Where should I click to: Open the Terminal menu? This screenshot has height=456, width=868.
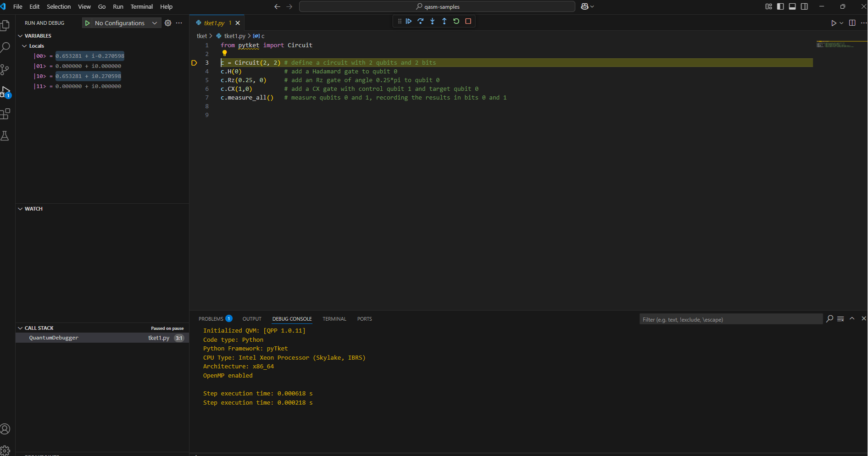(142, 6)
